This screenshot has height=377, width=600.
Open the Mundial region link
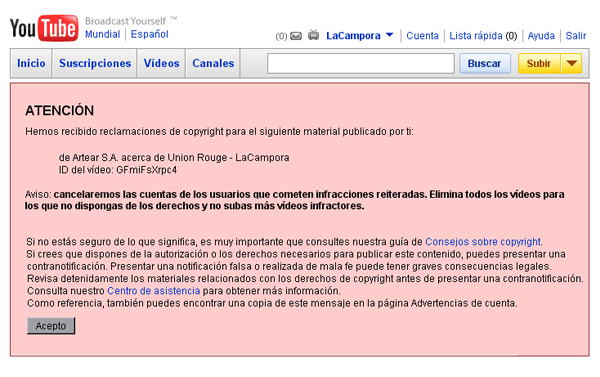click(x=103, y=34)
